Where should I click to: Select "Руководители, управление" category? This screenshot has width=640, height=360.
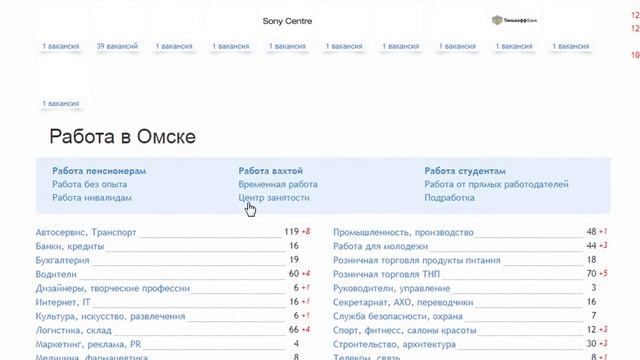391,288
